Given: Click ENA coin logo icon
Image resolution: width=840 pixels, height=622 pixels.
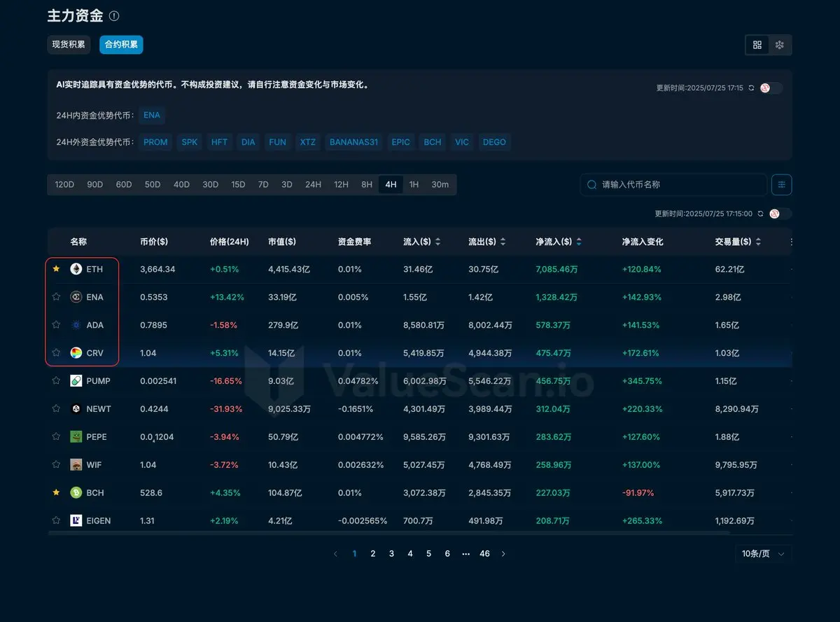Looking at the screenshot, I should pyautogui.click(x=76, y=297).
